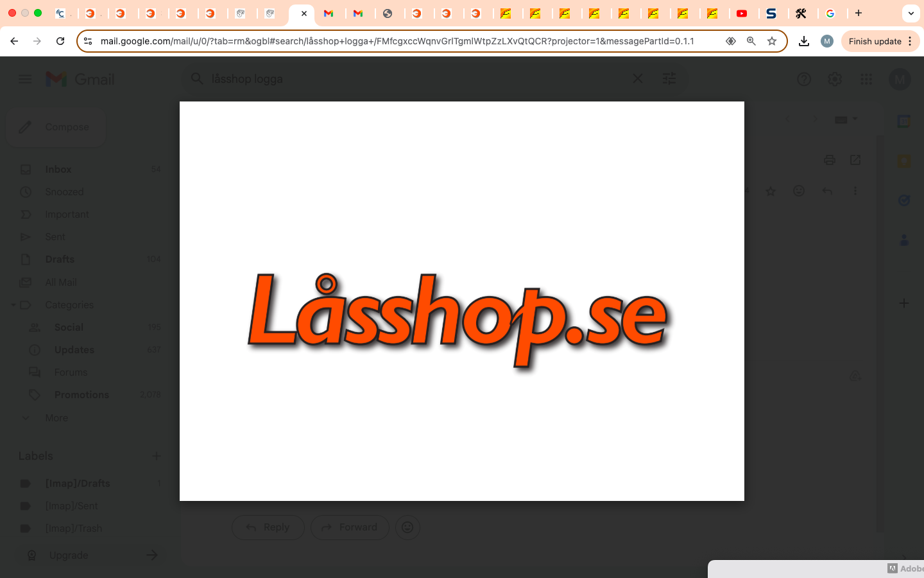Switch to the YouTube tab

tap(742, 13)
